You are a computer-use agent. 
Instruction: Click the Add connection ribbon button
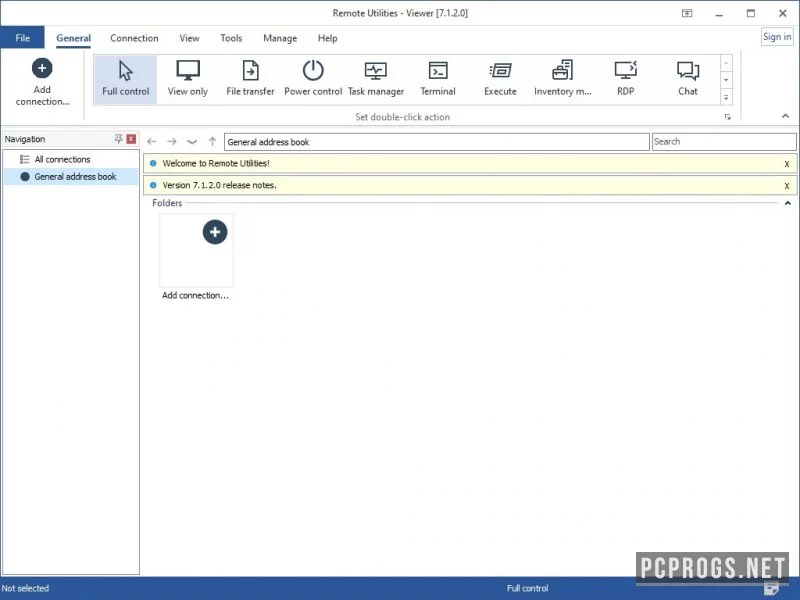point(42,82)
